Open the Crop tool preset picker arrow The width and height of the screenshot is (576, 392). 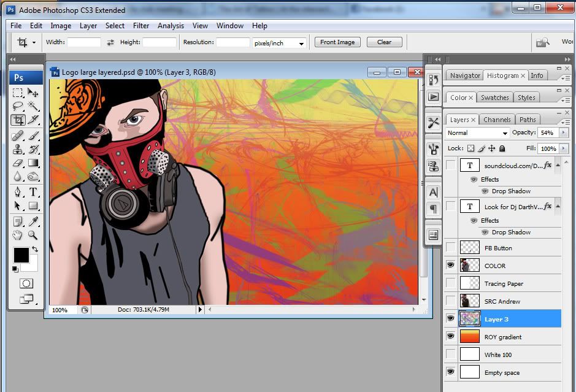(34, 42)
